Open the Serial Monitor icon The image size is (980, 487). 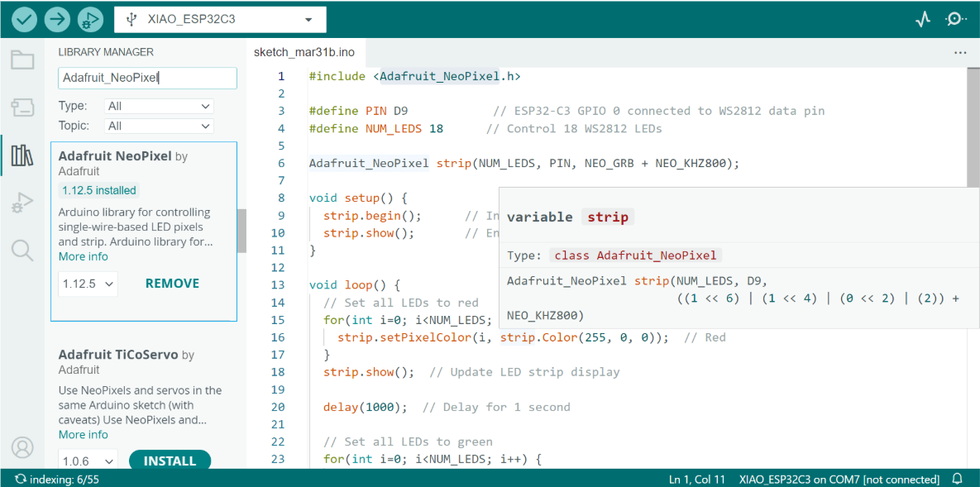[955, 19]
